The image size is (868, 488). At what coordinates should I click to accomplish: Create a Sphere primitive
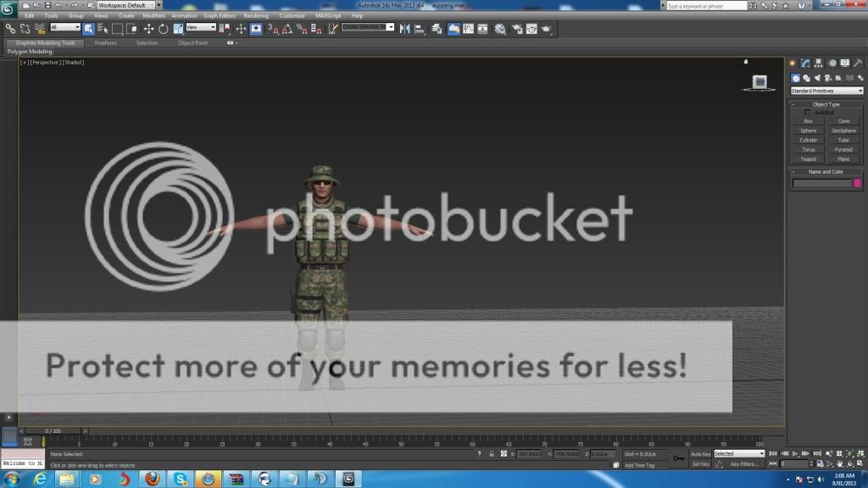pos(808,130)
